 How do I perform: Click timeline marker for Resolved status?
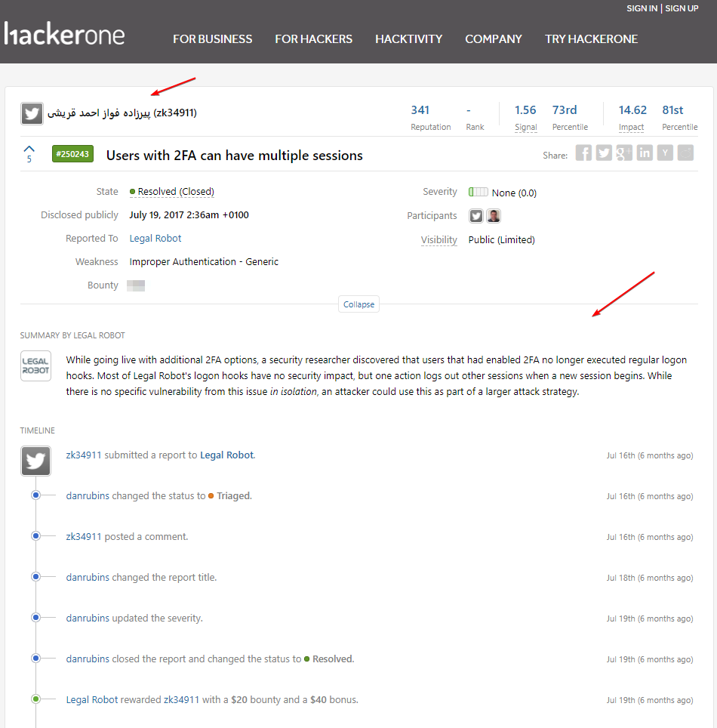[35, 659]
